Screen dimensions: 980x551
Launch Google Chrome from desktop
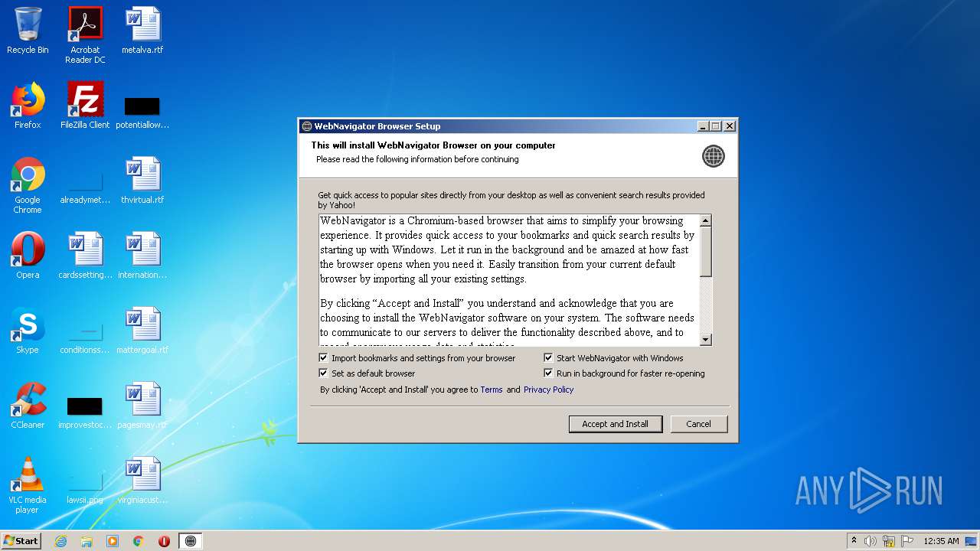click(x=28, y=185)
